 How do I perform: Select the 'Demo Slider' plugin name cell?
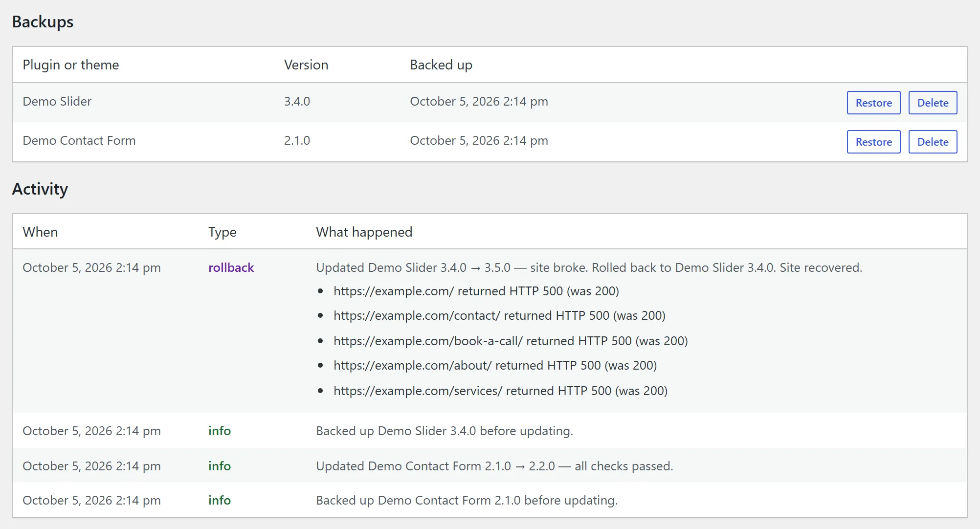tap(57, 101)
